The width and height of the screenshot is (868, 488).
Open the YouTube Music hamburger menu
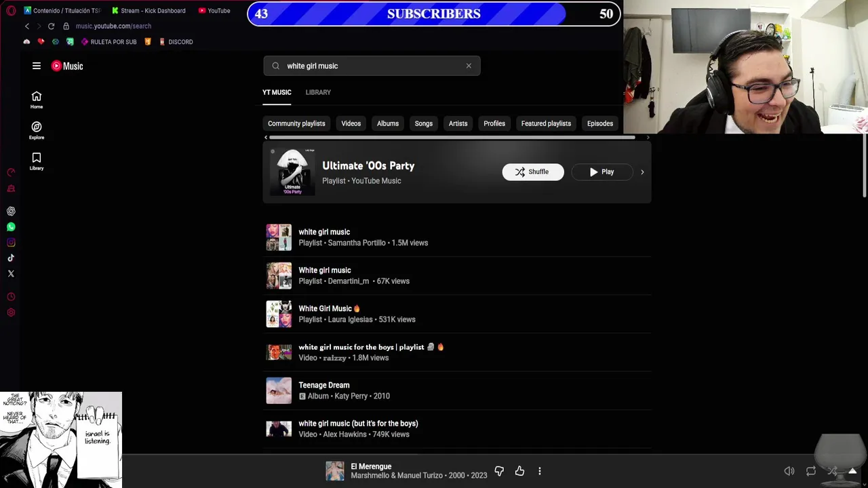[37, 66]
